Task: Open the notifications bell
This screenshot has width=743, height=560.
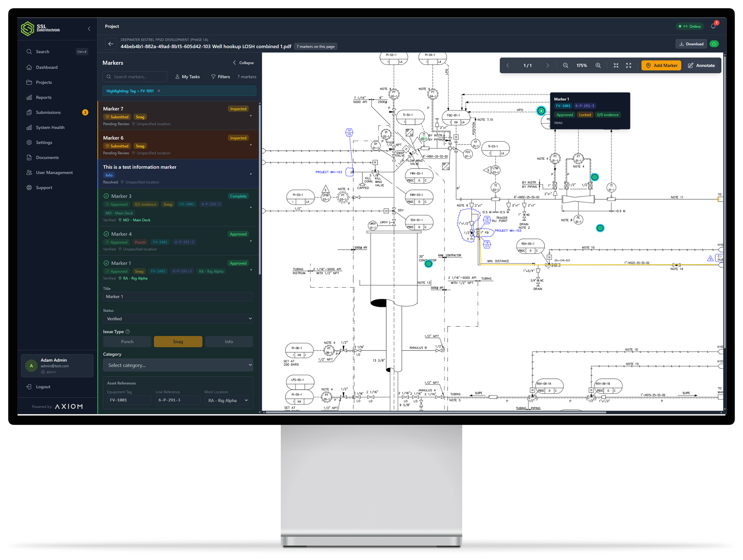Action: (x=713, y=26)
